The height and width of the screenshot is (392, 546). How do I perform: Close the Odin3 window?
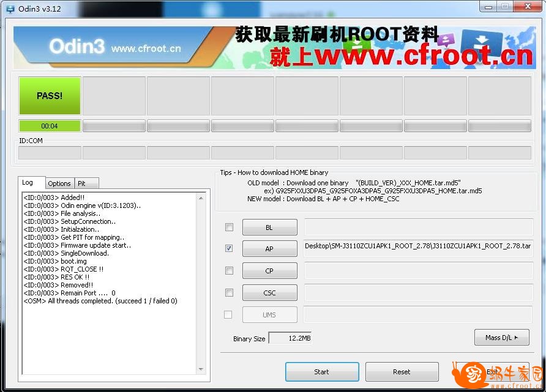(528, 7)
